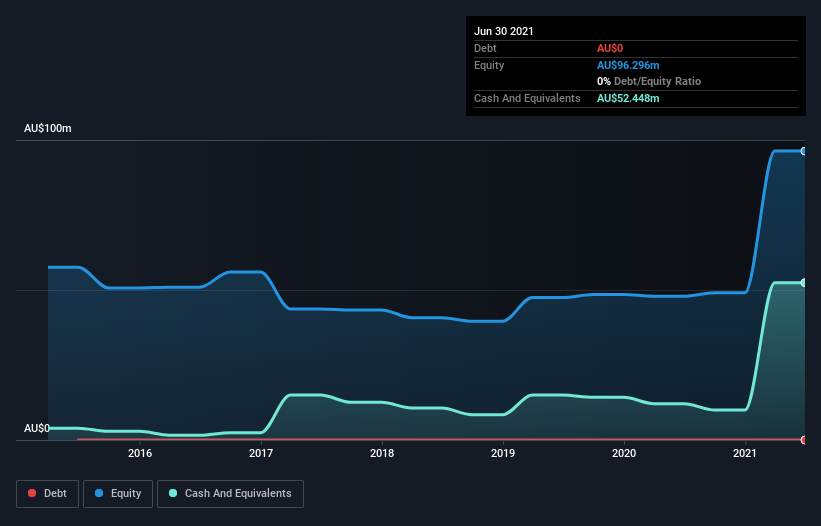Click the teal Cash And Equivalents legend dot
Viewport: 821px width, 526px height.
click(173, 493)
